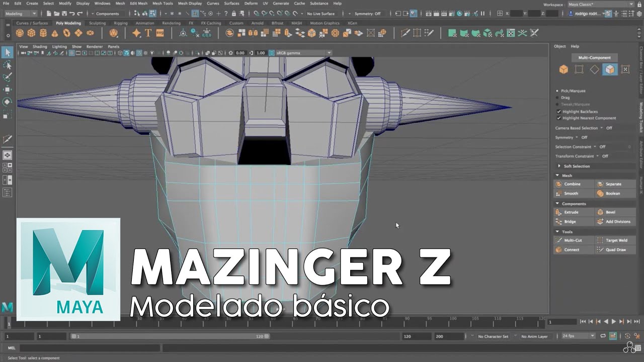The width and height of the screenshot is (644, 362).
Task: Click Face selection icon in Modeling Toolkit
Action: coord(610,69)
